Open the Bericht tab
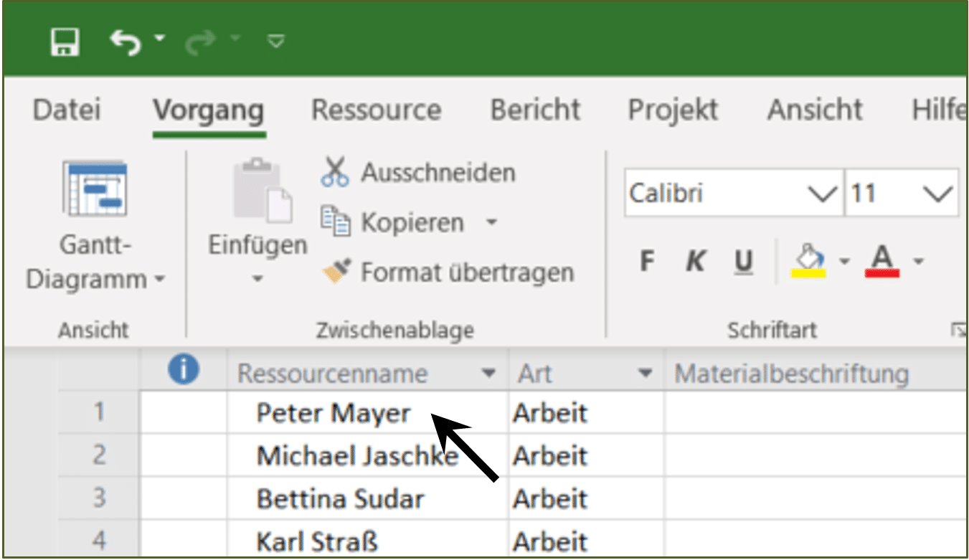 point(535,110)
